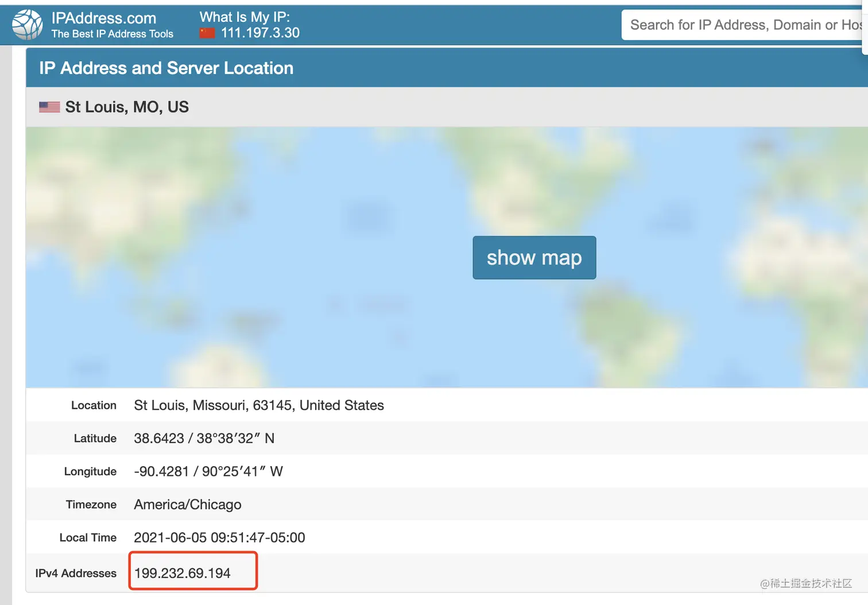Click the IPAddress.com globe logo icon
This screenshot has width=868, height=605.
27,25
